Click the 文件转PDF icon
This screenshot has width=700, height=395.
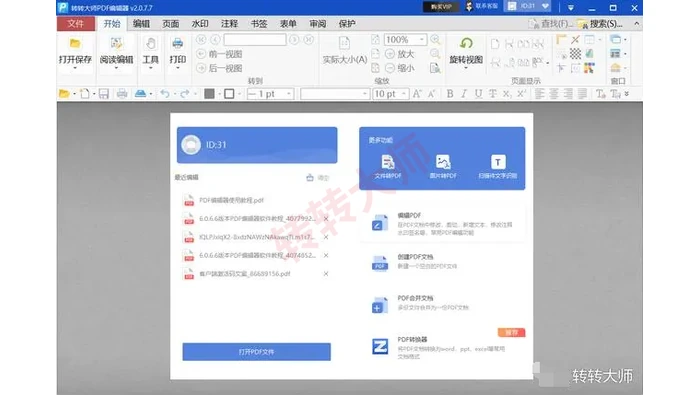[388, 162]
